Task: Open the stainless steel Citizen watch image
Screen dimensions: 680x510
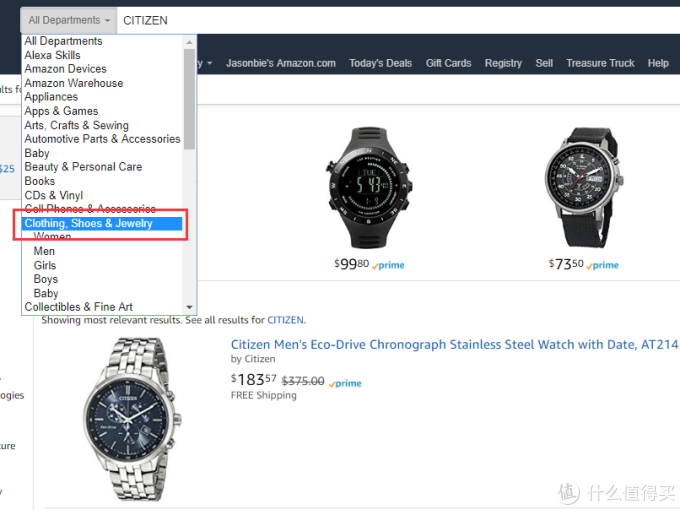Action: (132, 419)
